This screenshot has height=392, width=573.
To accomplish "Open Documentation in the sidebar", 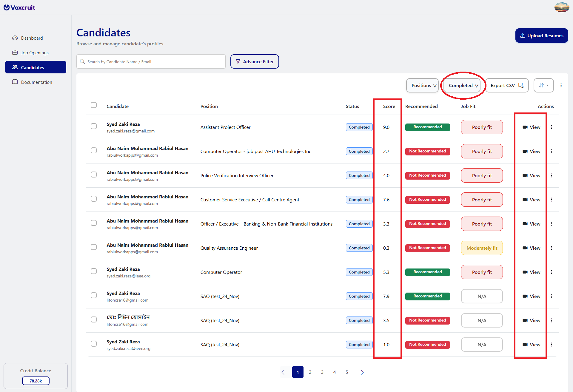I will [x=36, y=82].
